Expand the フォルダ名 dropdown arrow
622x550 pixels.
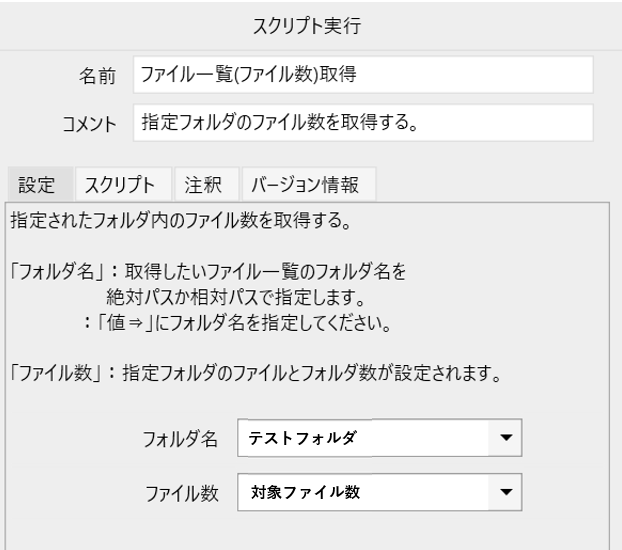click(505, 438)
